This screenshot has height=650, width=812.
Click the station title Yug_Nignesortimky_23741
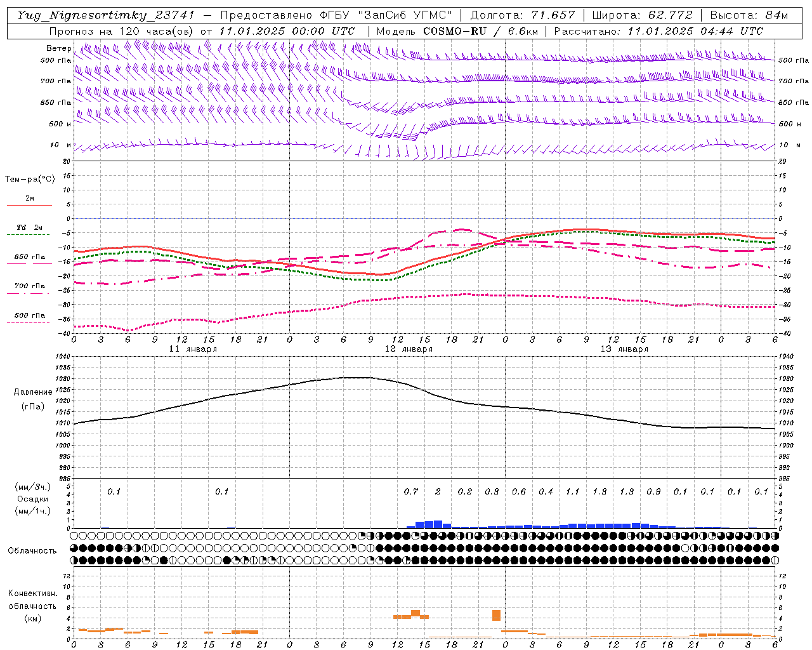[105, 15]
